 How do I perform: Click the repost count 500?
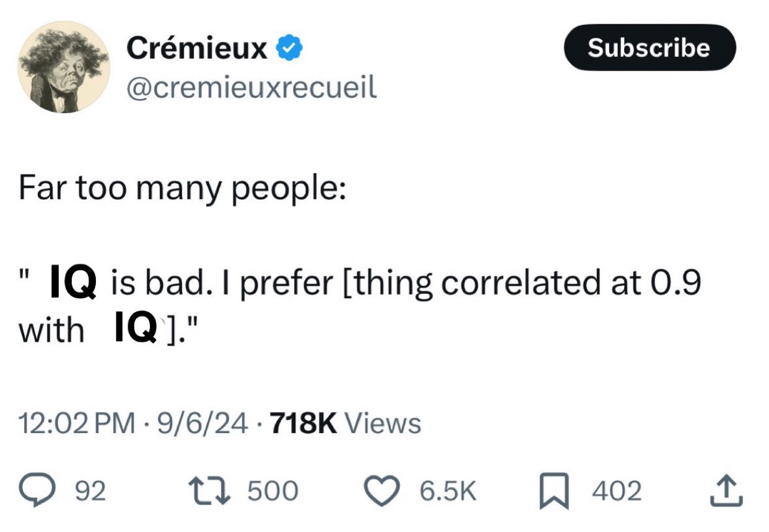(x=273, y=491)
